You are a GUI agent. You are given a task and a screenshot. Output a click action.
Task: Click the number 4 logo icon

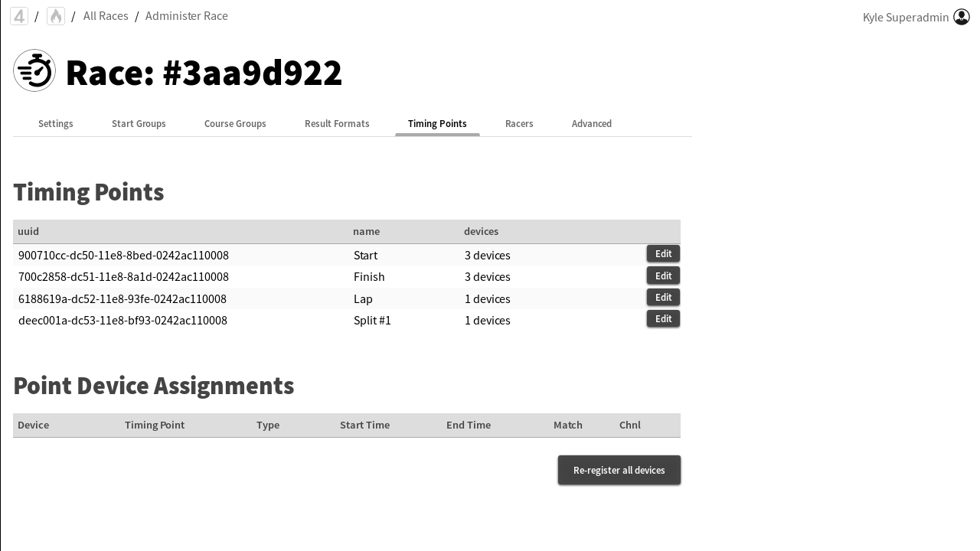(19, 16)
